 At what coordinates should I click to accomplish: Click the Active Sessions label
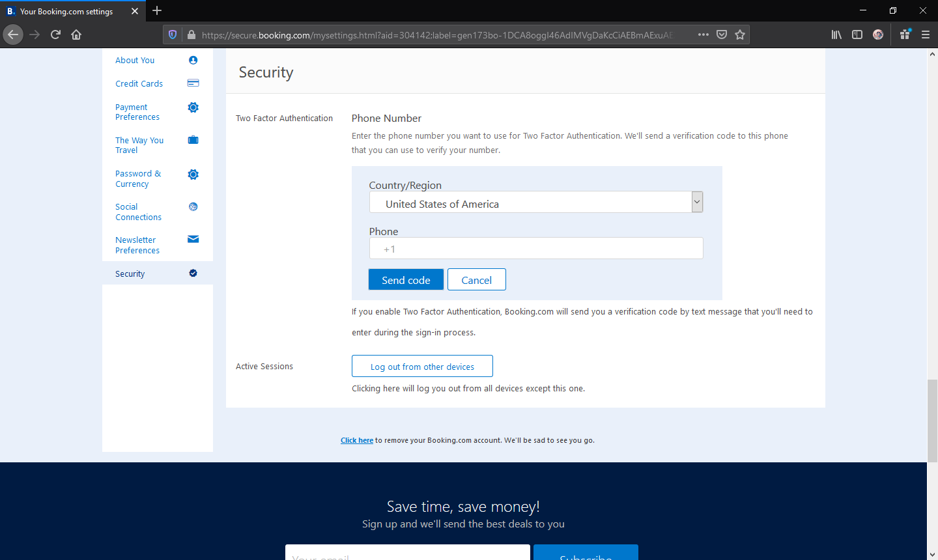coord(264,366)
